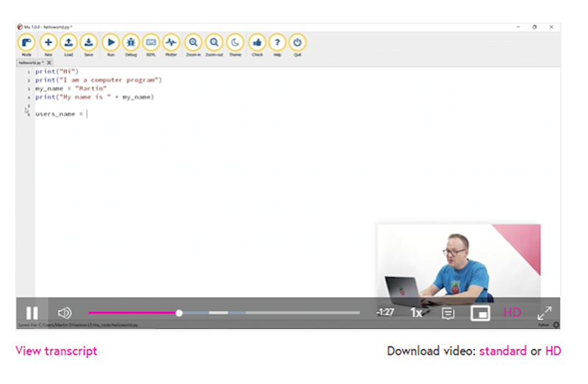Image resolution: width=588 pixels, height=384 pixels.
Task: Zoom in the editor text
Action: pos(193,44)
